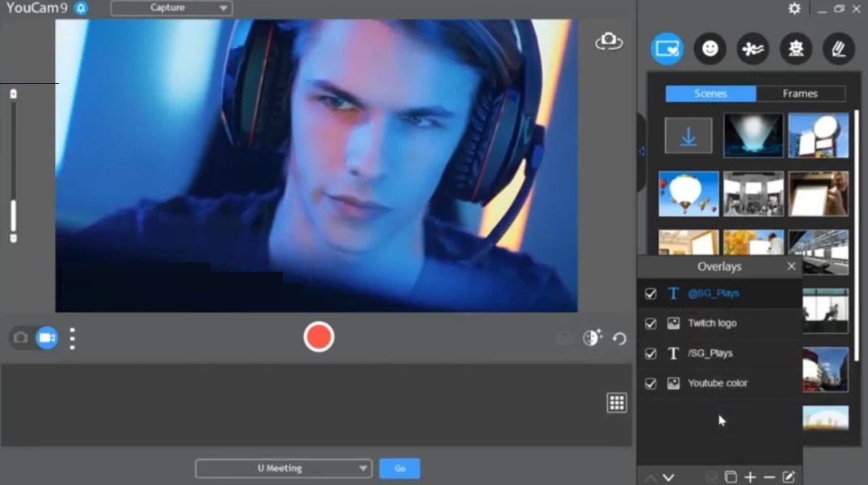Viewport: 868px width, 485px height.
Task: Click the flip camera icon
Action: click(609, 42)
